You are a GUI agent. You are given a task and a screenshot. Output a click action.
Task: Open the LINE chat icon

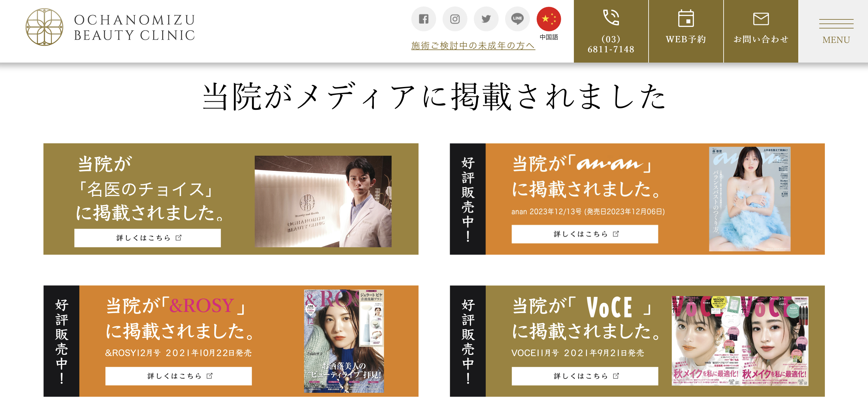(517, 19)
